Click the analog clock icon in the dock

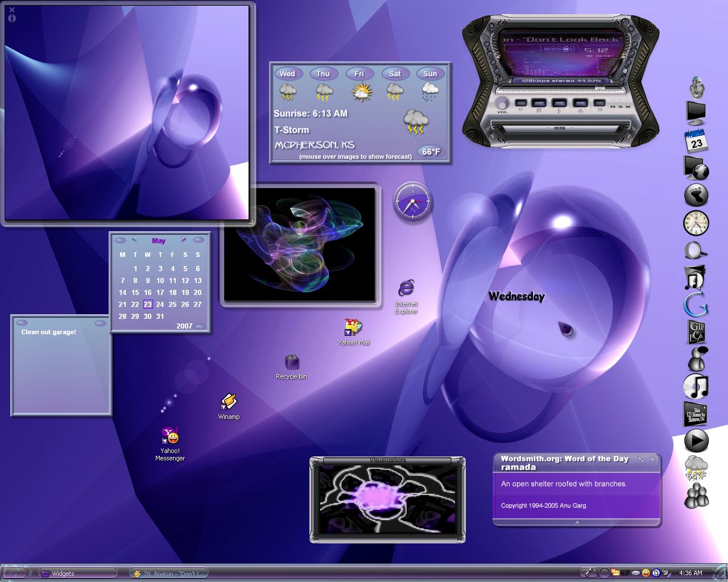tap(696, 222)
